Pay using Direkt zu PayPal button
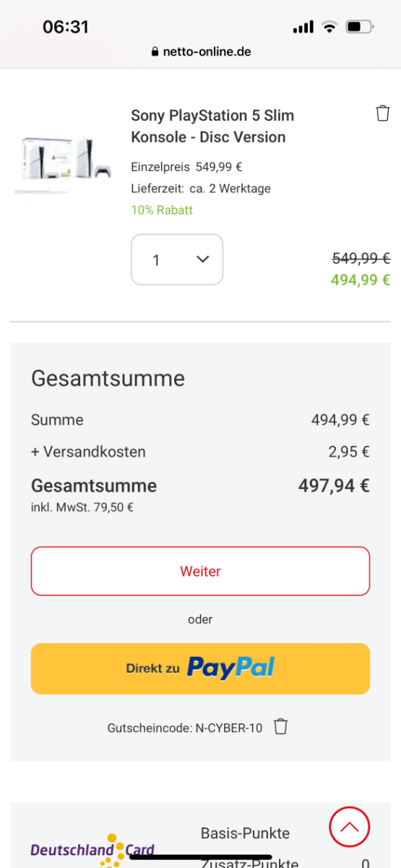401x868 pixels. 200,668
